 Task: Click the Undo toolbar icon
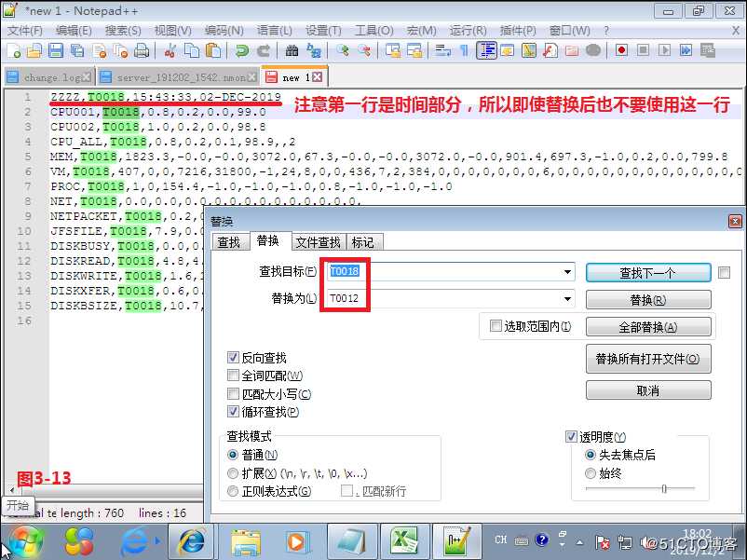(241, 50)
